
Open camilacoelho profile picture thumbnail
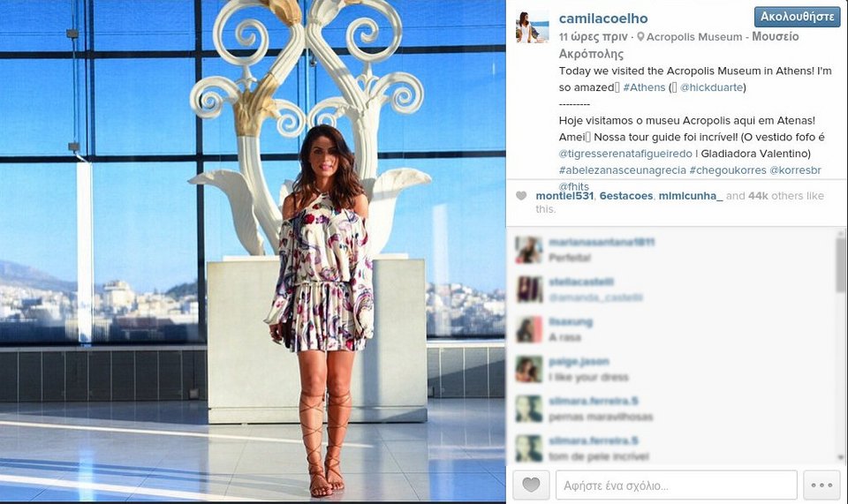pyautogui.click(x=532, y=26)
